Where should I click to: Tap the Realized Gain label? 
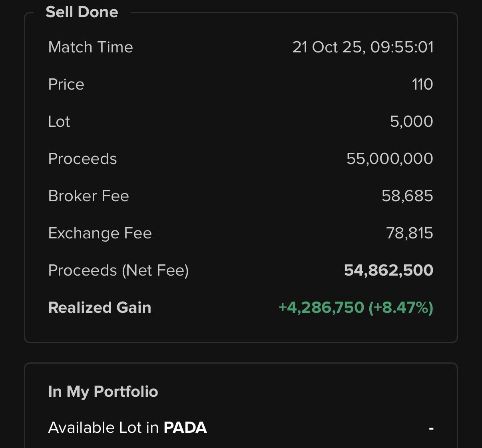[x=100, y=308]
